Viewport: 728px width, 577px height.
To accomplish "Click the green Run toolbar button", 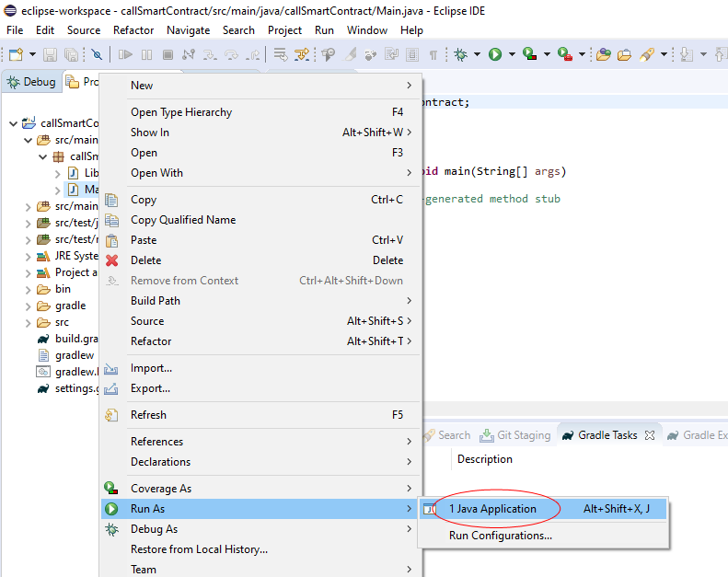I will point(495,54).
